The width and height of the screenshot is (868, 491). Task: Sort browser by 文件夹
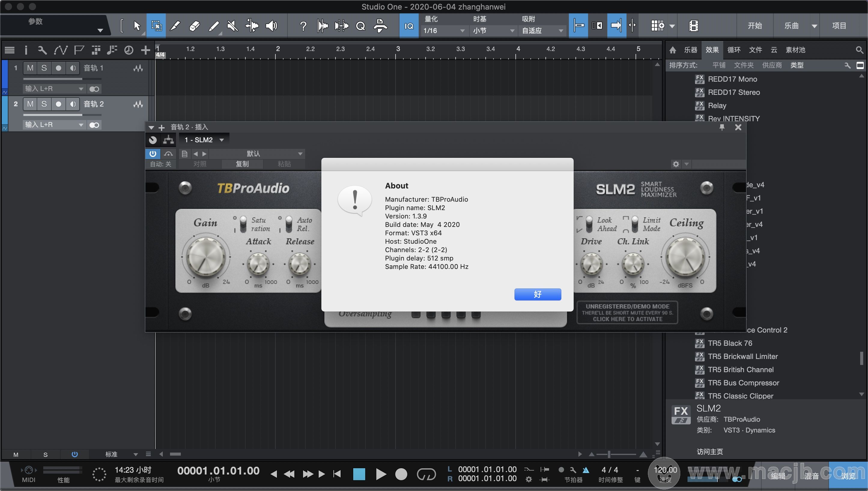click(x=743, y=65)
